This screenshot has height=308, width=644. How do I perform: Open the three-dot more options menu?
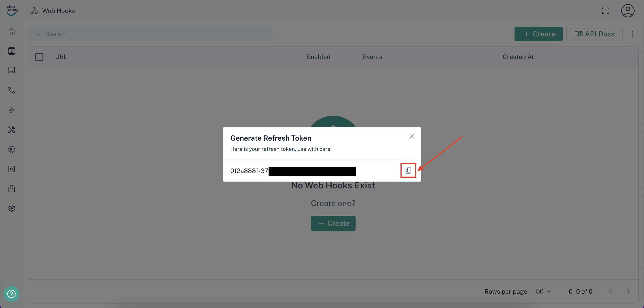632,34
